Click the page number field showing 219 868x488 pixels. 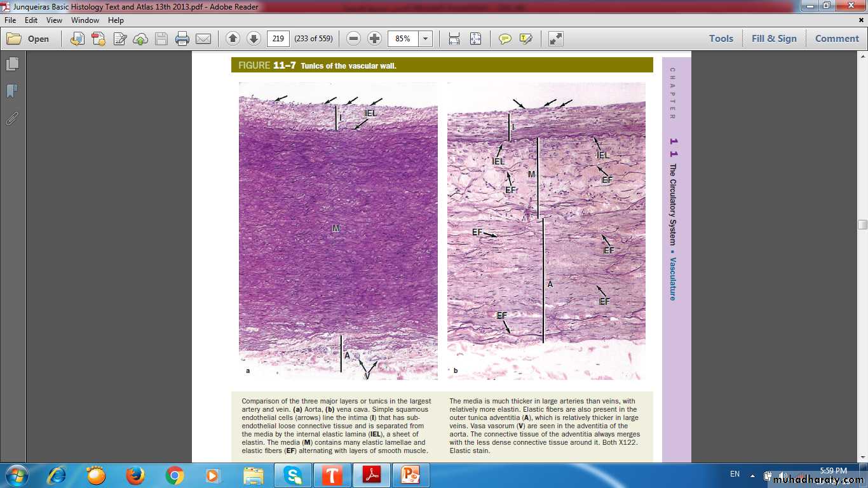click(278, 39)
